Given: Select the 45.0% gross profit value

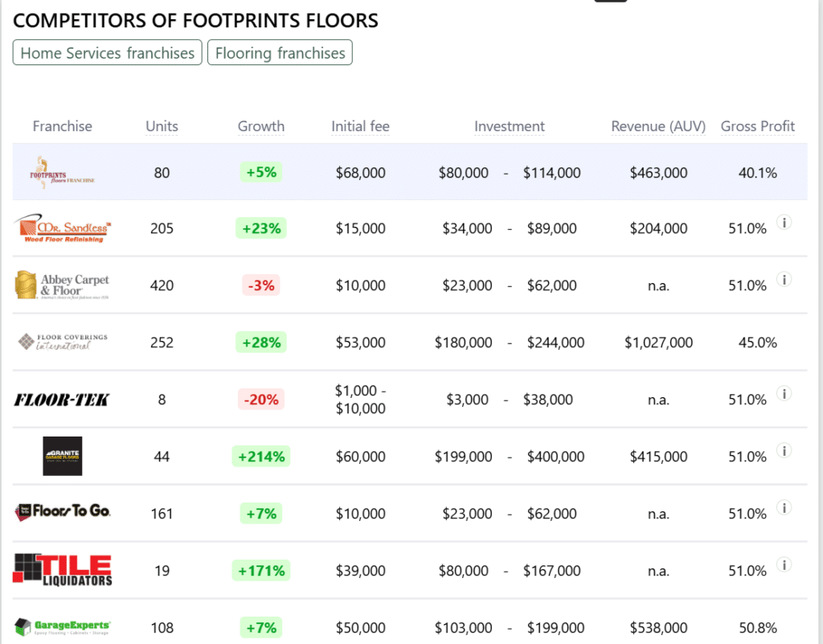Looking at the screenshot, I should tap(757, 343).
